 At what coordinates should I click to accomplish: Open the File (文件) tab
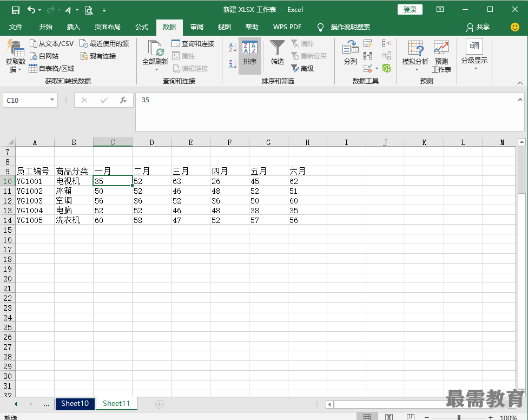[x=16, y=27]
